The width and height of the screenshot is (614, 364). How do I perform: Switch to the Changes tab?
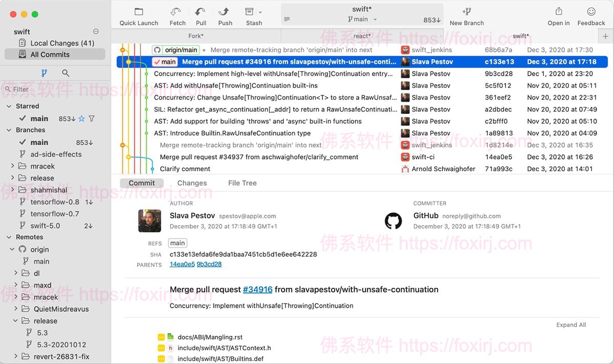click(x=191, y=183)
